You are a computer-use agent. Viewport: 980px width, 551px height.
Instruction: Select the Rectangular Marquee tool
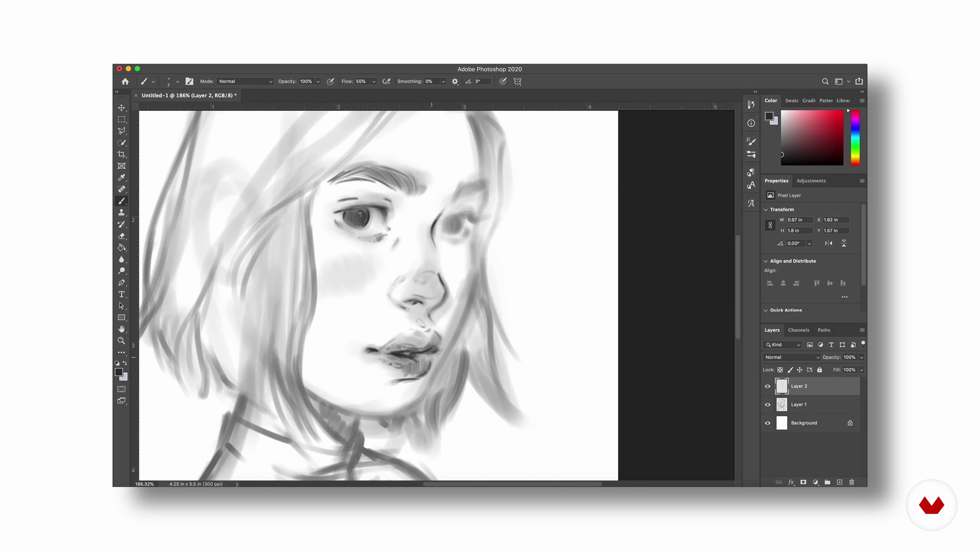(x=121, y=119)
